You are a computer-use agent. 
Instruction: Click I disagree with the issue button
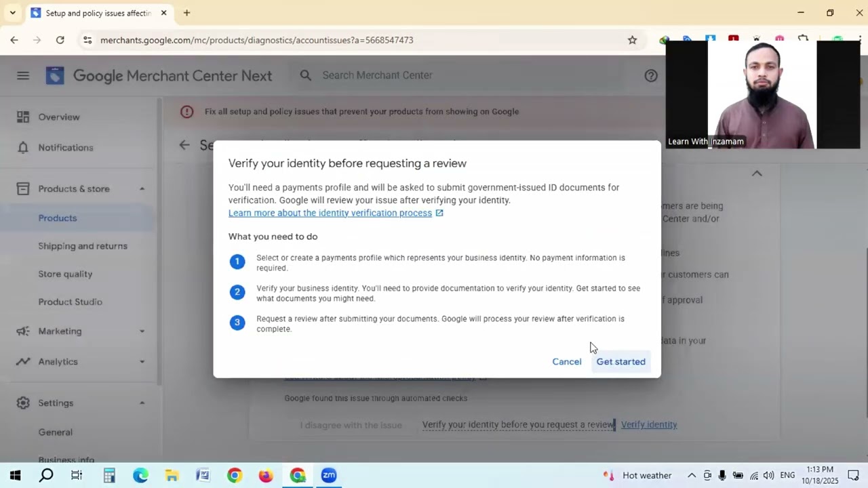(x=351, y=425)
